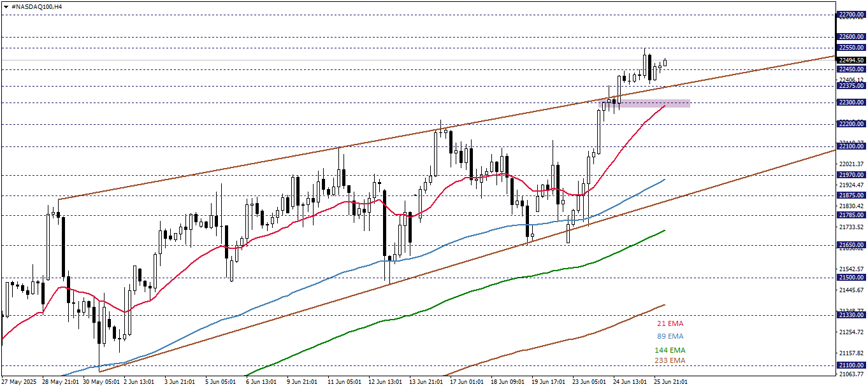Click the 233 EMA legend label
The height and width of the screenshot is (389, 868).
[x=670, y=360]
